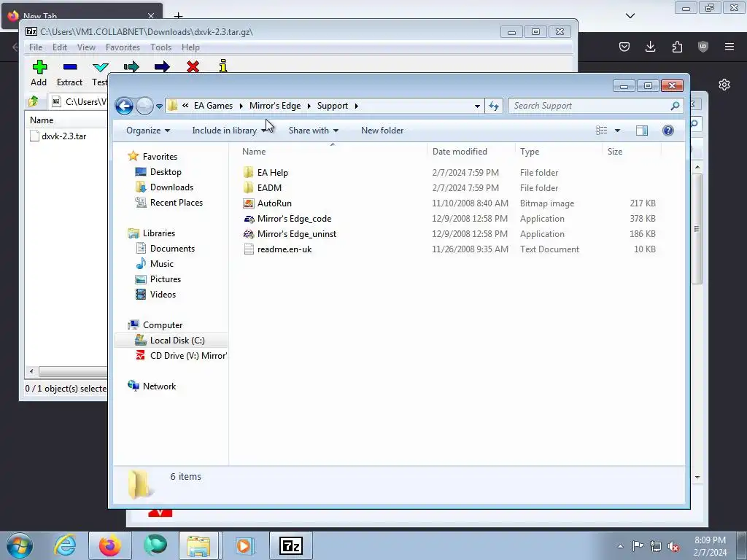Click the Change your view icon

pos(602,131)
